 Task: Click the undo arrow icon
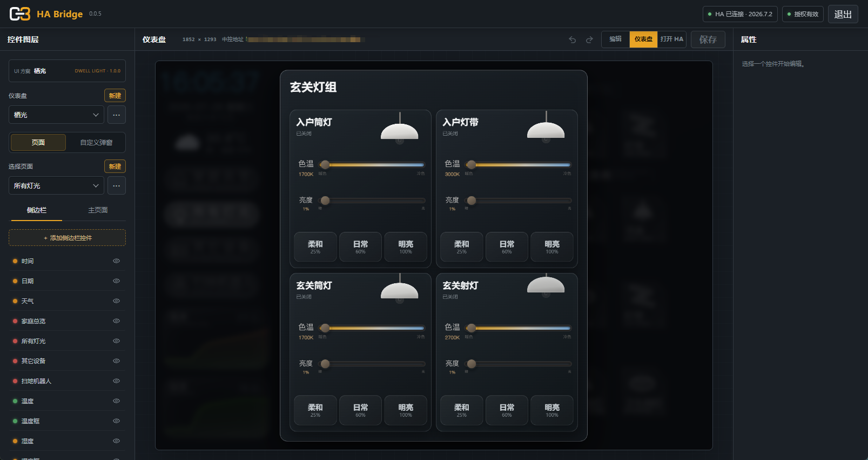coord(573,39)
